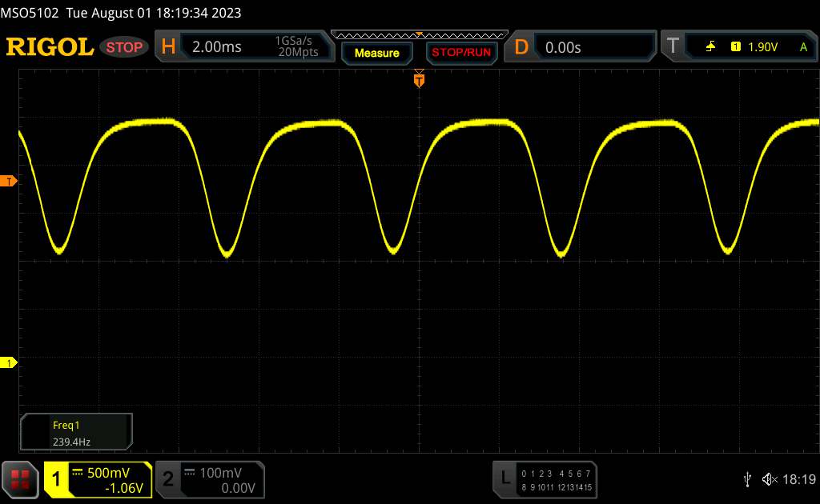
Task: Open the red grid function menu icon
Action: point(21,479)
